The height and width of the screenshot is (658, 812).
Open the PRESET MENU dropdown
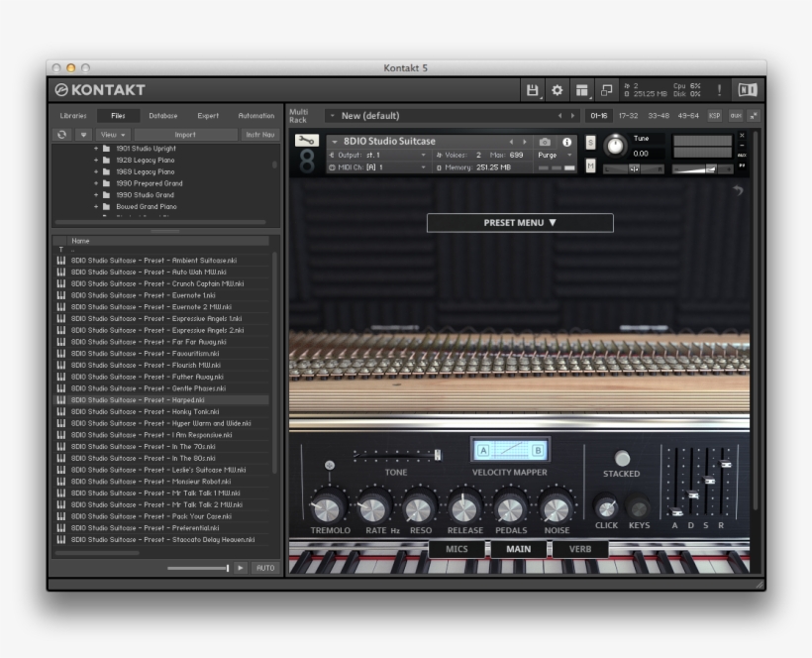[x=520, y=223]
